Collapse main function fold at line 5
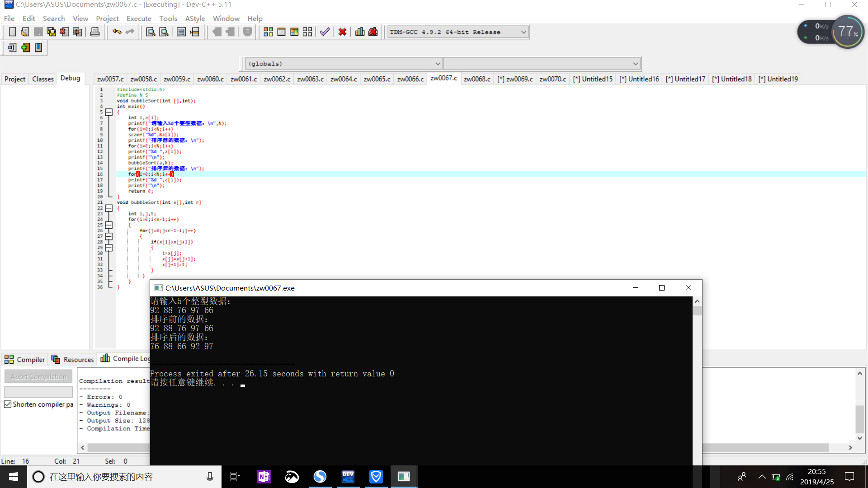 point(108,112)
